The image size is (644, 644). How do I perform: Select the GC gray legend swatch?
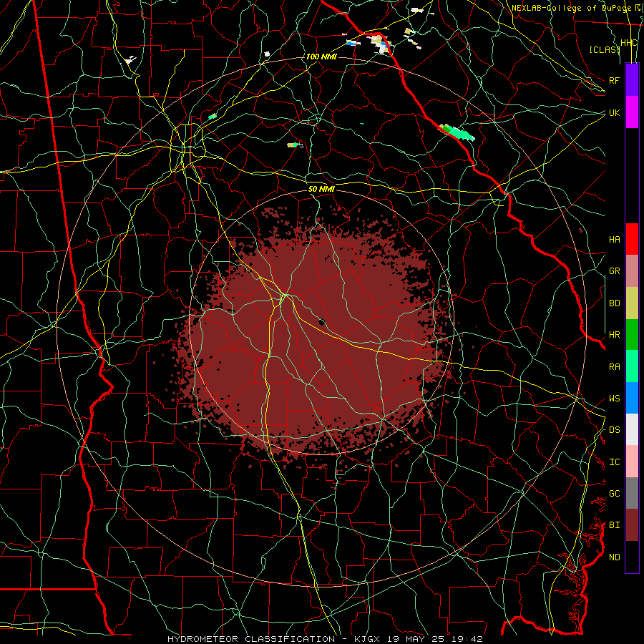coord(632,493)
